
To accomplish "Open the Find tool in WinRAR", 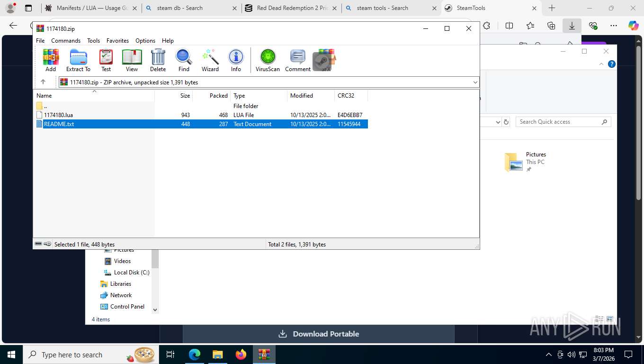I will pos(184,60).
